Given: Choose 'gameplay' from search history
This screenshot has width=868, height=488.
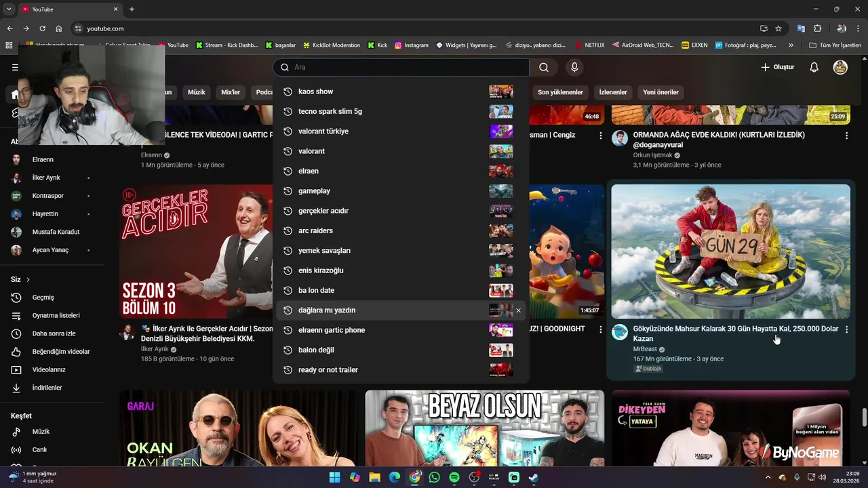Looking at the screenshot, I should click(x=401, y=191).
